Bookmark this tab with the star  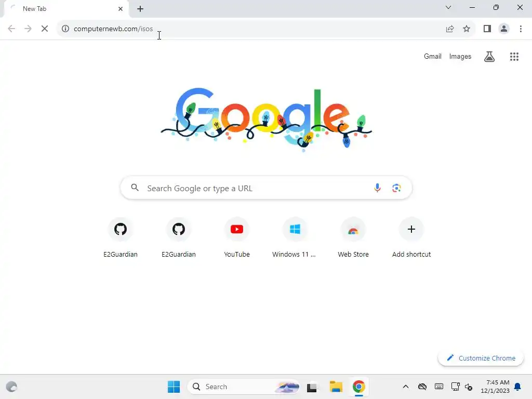pyautogui.click(x=467, y=29)
